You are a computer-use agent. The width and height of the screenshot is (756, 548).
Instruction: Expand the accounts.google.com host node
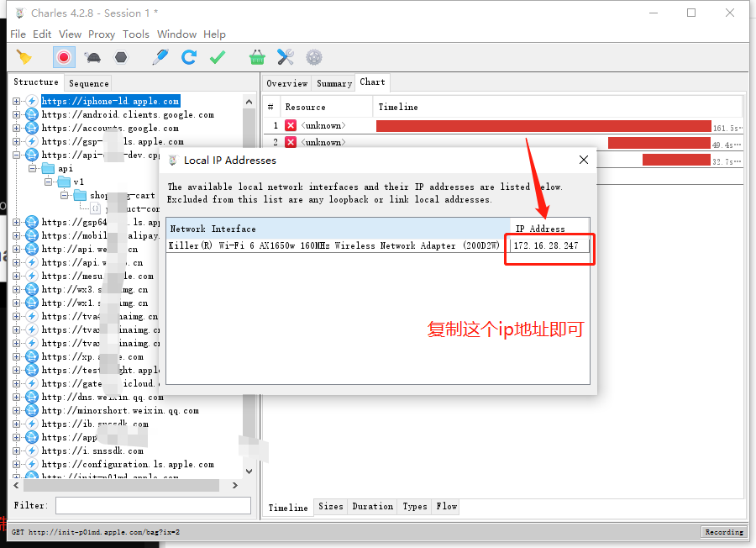point(17,129)
